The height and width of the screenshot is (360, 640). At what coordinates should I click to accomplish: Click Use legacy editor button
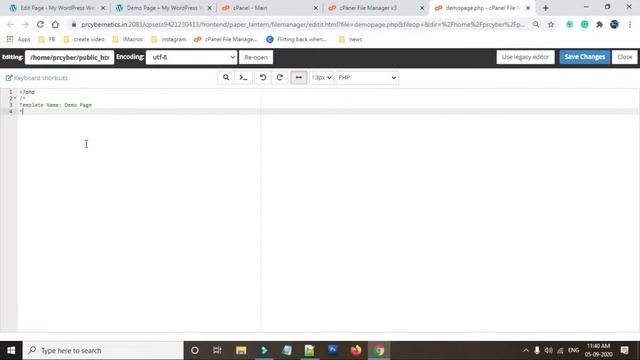(525, 57)
